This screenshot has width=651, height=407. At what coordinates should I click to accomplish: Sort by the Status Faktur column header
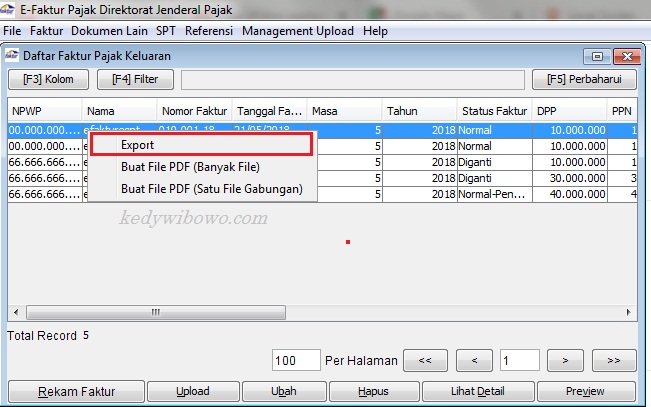pyautogui.click(x=494, y=111)
